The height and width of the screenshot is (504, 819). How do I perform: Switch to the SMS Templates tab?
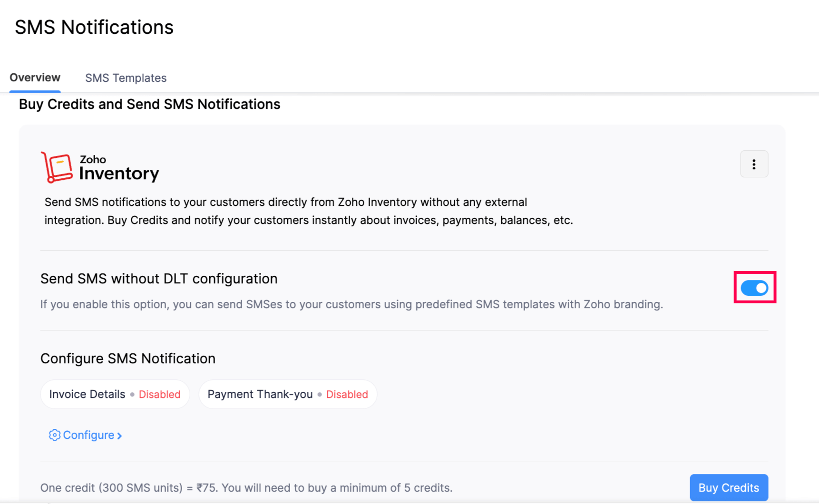click(126, 78)
